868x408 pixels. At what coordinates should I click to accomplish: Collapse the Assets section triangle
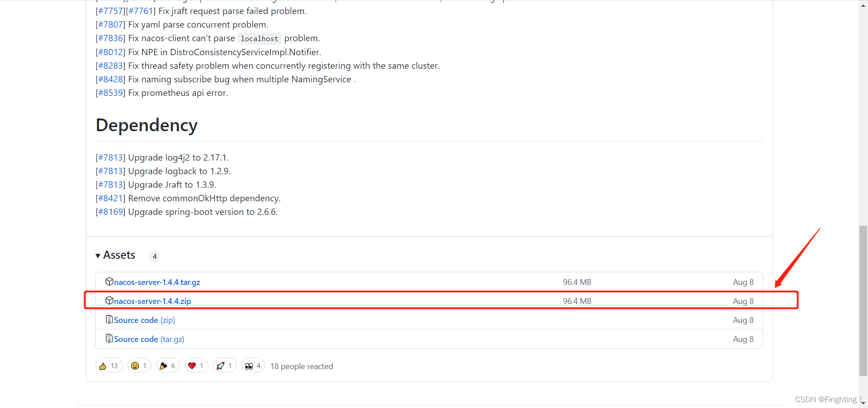(98, 256)
